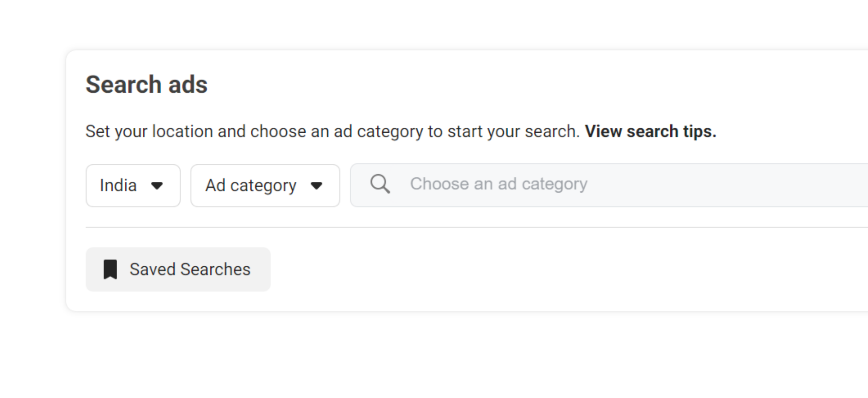Select the Search ads heading
This screenshot has width=868, height=398.
(x=147, y=84)
